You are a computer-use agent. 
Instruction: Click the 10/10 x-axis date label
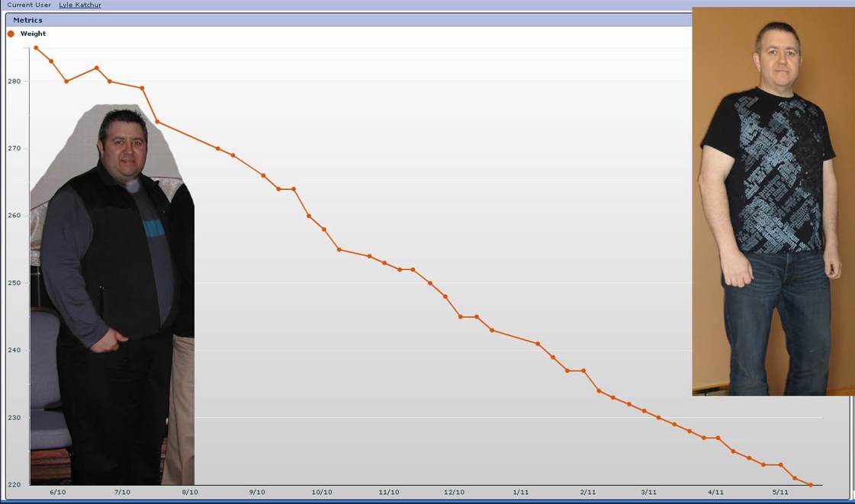(322, 493)
